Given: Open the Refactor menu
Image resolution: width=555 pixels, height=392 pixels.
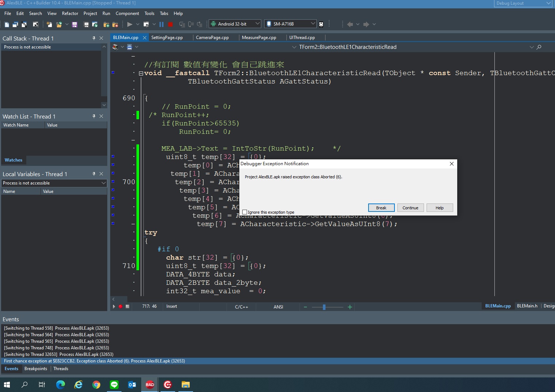Looking at the screenshot, I should [70, 13].
